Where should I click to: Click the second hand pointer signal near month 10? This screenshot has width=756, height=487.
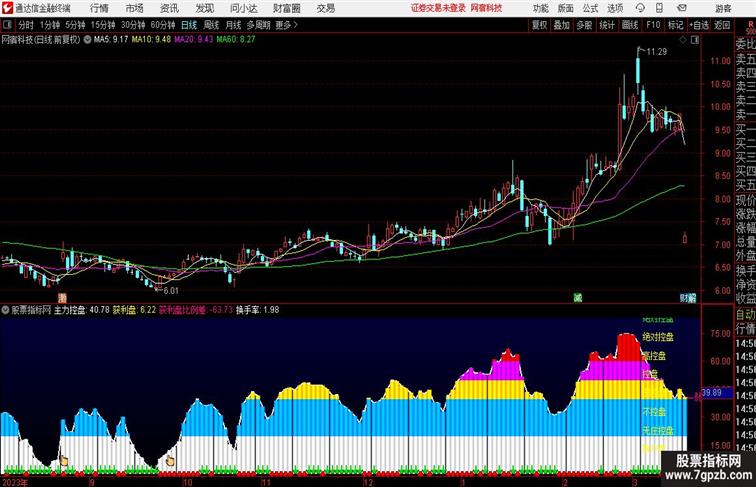tap(170, 461)
